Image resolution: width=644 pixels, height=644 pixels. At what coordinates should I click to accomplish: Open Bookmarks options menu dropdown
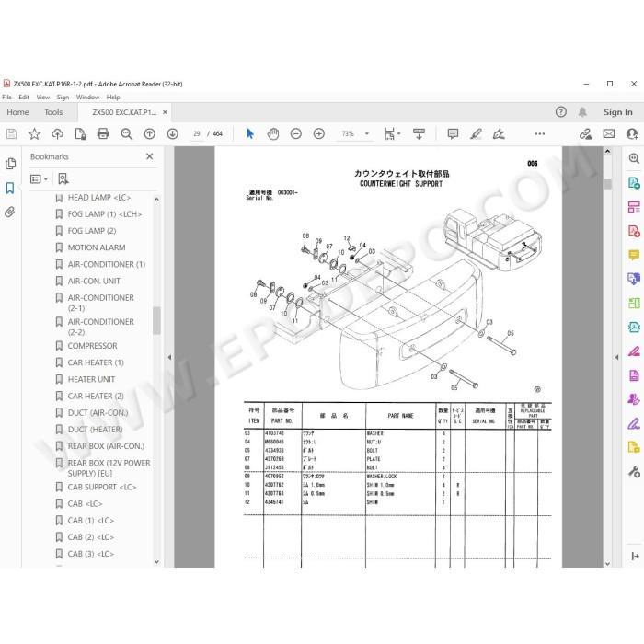[x=39, y=178]
